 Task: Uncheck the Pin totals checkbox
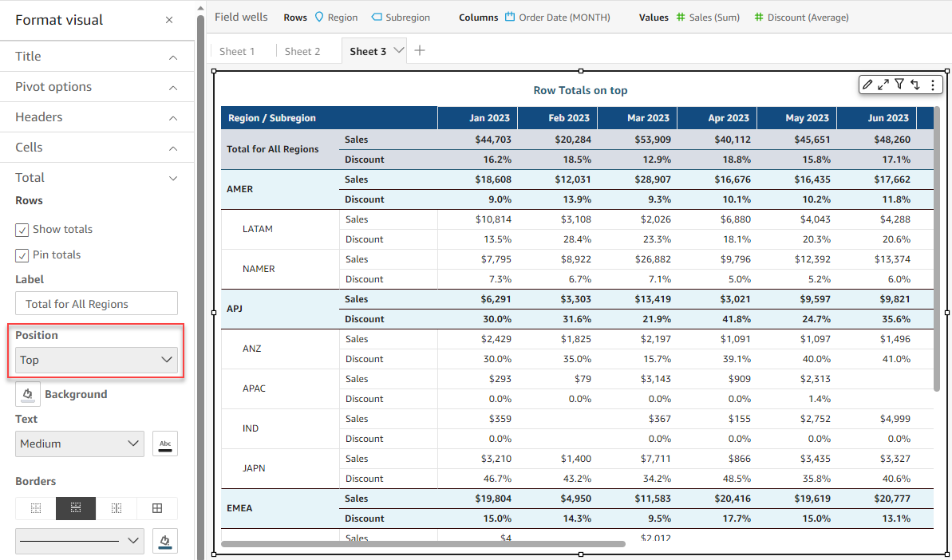22,255
